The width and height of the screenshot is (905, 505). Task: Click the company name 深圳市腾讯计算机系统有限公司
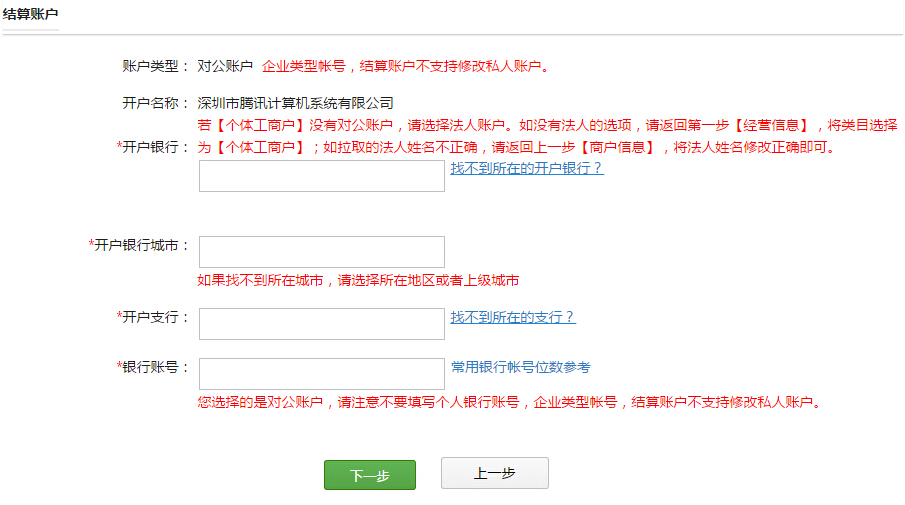pyautogui.click(x=296, y=103)
